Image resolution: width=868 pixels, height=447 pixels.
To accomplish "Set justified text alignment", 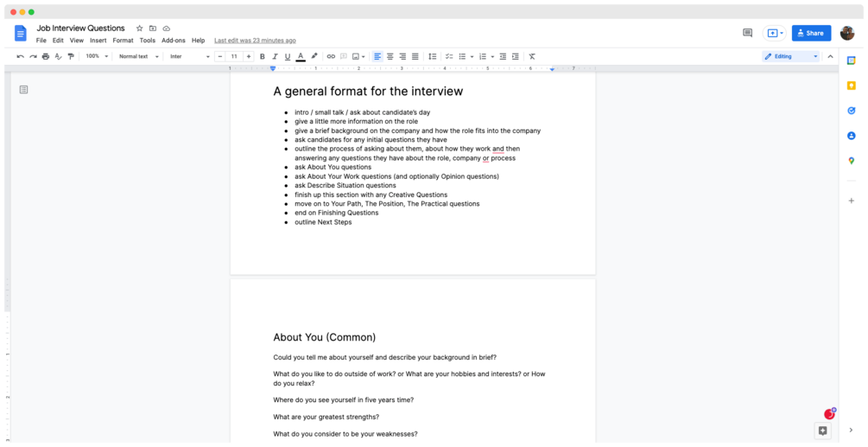I will pos(415,56).
